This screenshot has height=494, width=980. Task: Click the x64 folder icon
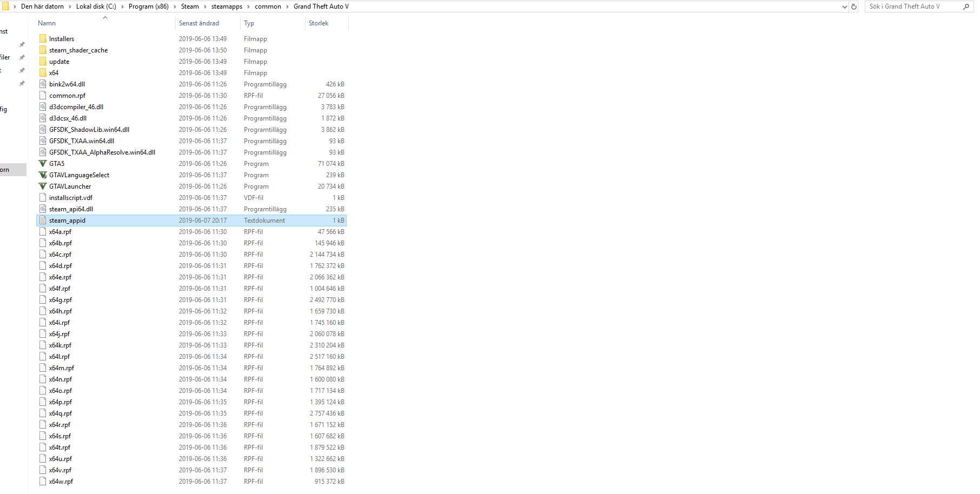click(43, 73)
